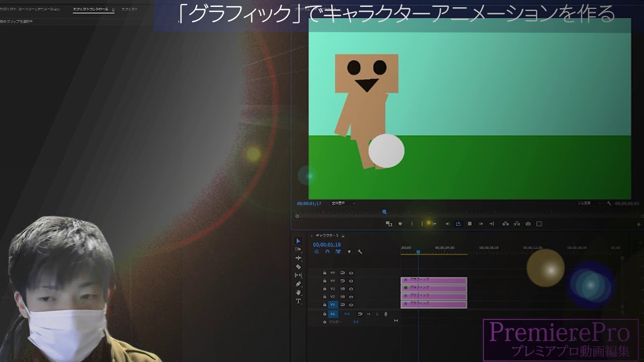Select the Razor tool
This screenshot has width=644, height=362.
point(298,266)
